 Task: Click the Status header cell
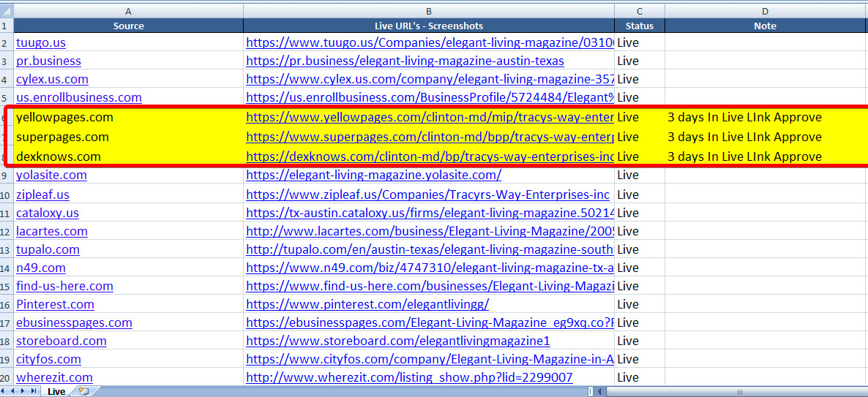pos(640,26)
